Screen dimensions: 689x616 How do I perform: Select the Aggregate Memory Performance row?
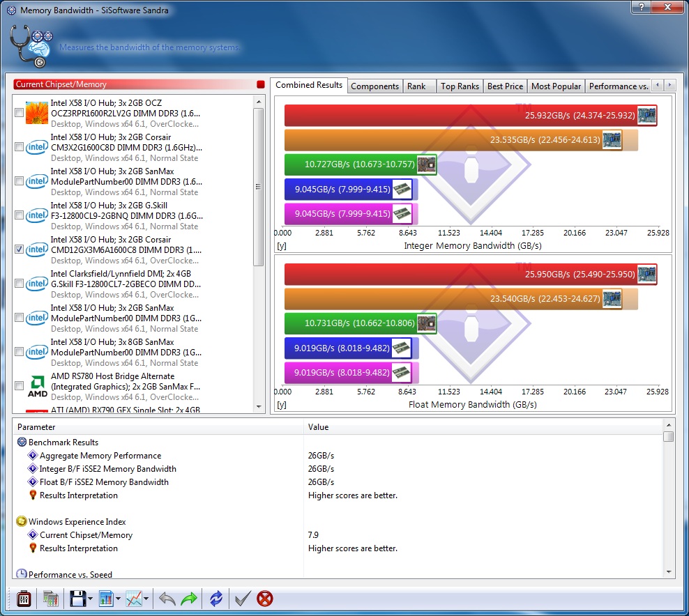coord(338,455)
